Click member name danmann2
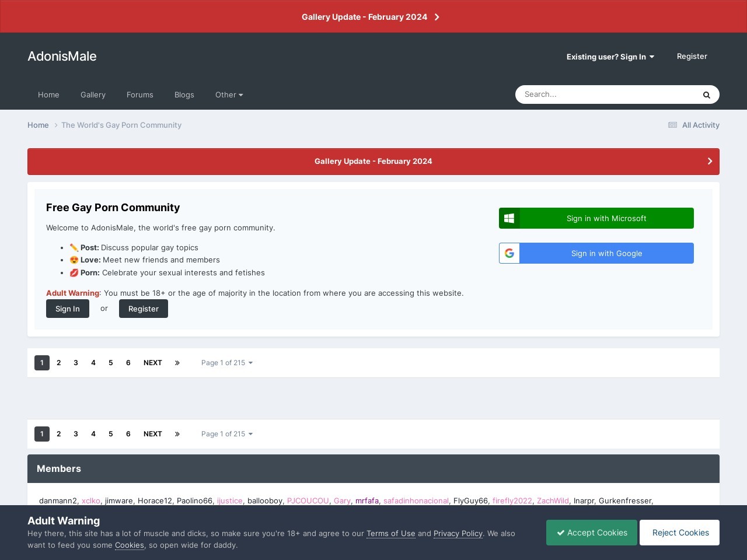Image resolution: width=747 pixels, height=560 pixels. click(x=58, y=501)
